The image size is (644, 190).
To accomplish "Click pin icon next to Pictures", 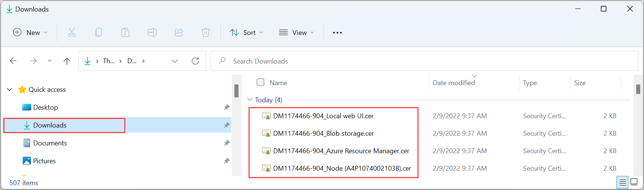I will (227, 161).
